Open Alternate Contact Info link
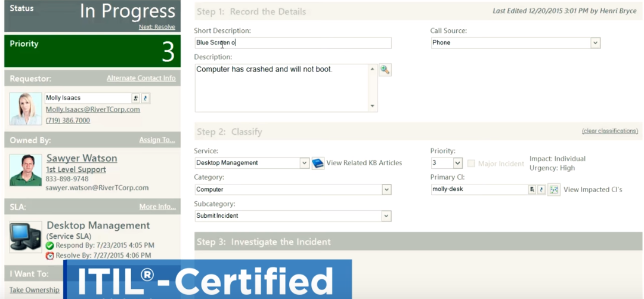Image resolution: width=644 pixels, height=299 pixels. pos(141,78)
